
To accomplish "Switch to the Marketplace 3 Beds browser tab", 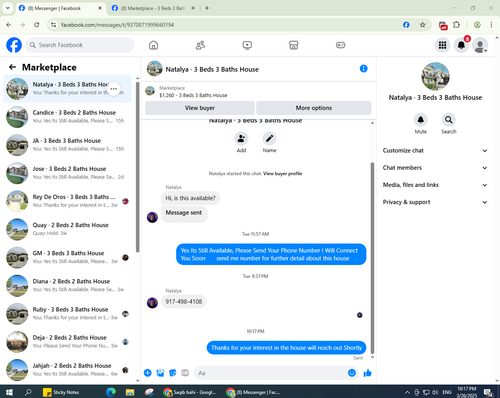I will point(152,8).
